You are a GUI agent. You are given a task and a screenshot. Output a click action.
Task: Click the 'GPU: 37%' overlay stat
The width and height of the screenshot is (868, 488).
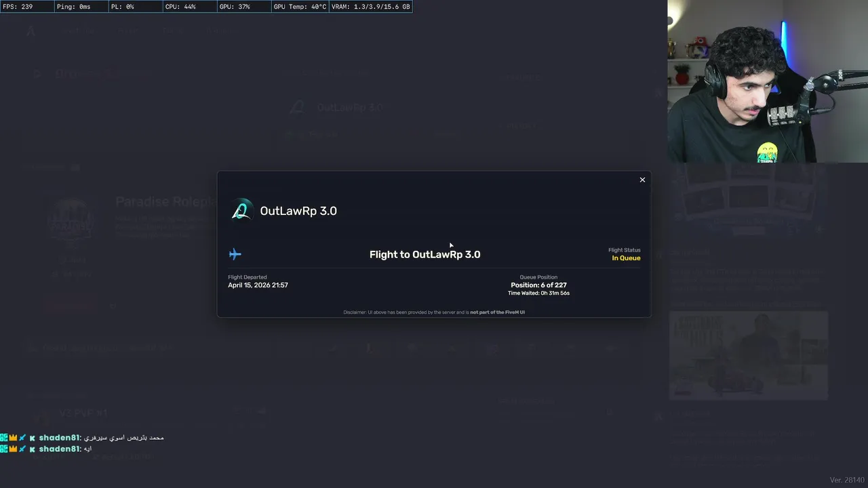243,7
